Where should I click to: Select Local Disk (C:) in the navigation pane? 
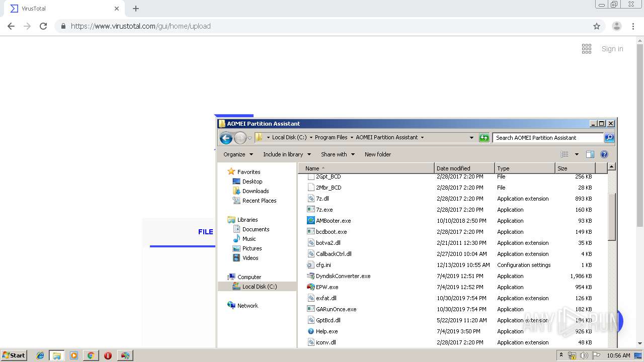coord(259,287)
